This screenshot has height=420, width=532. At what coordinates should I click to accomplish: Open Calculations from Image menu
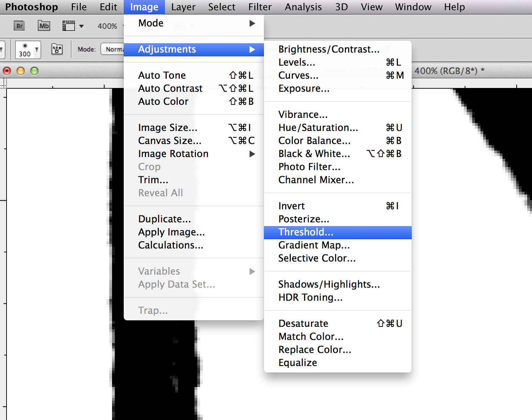pyautogui.click(x=194, y=245)
